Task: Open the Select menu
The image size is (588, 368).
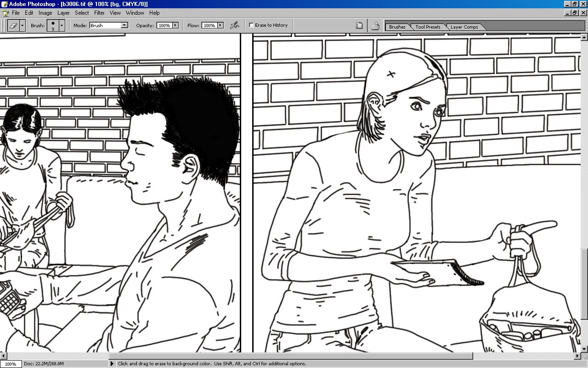Action: coord(82,13)
